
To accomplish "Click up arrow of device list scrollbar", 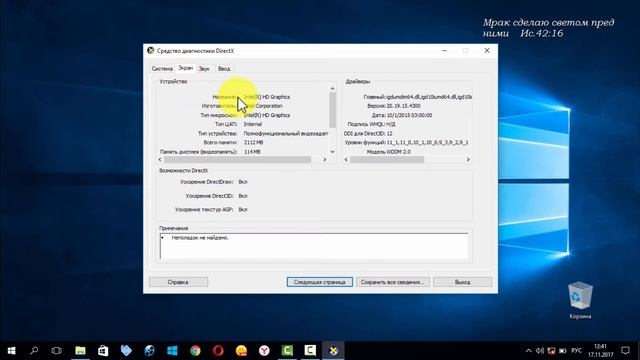I will pyautogui.click(x=332, y=88).
